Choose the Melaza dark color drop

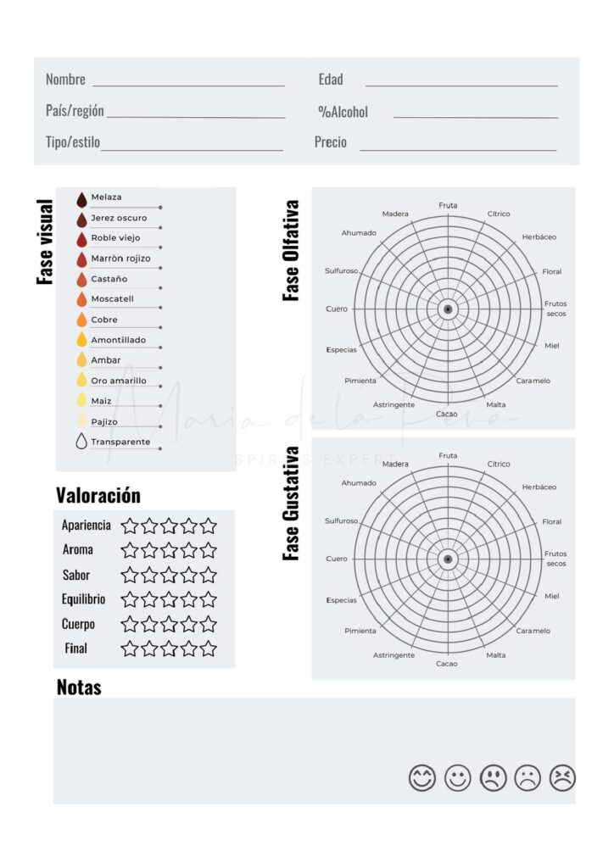tap(81, 198)
